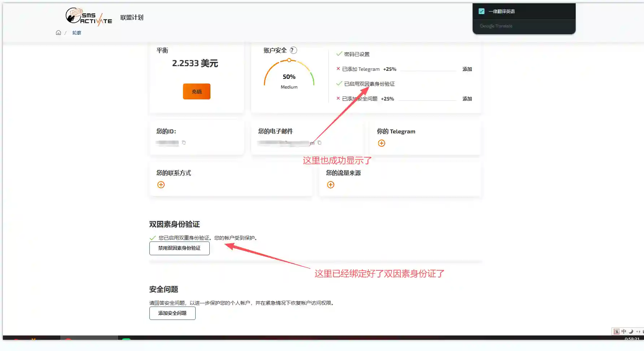The image size is (644, 351).
Task: Click 添加 next to Telegram +25%
Action: [467, 69]
